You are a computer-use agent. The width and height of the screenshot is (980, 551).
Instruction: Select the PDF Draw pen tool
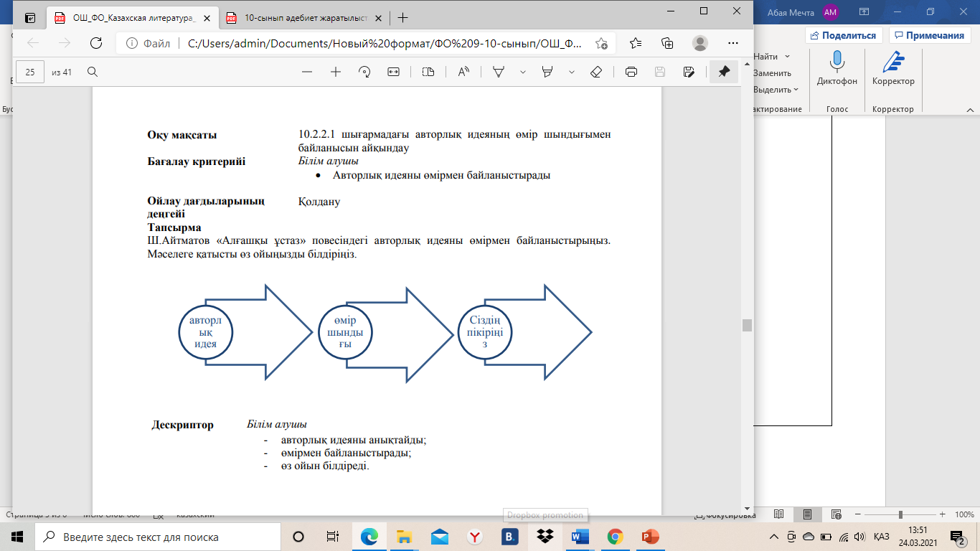click(499, 72)
